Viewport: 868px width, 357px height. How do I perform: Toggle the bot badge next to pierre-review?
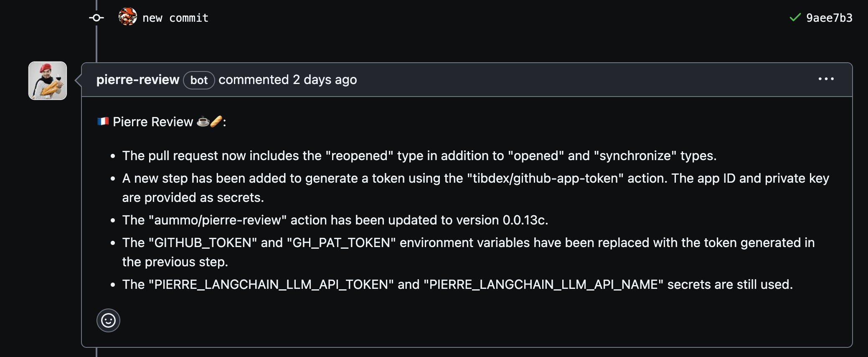click(x=198, y=80)
